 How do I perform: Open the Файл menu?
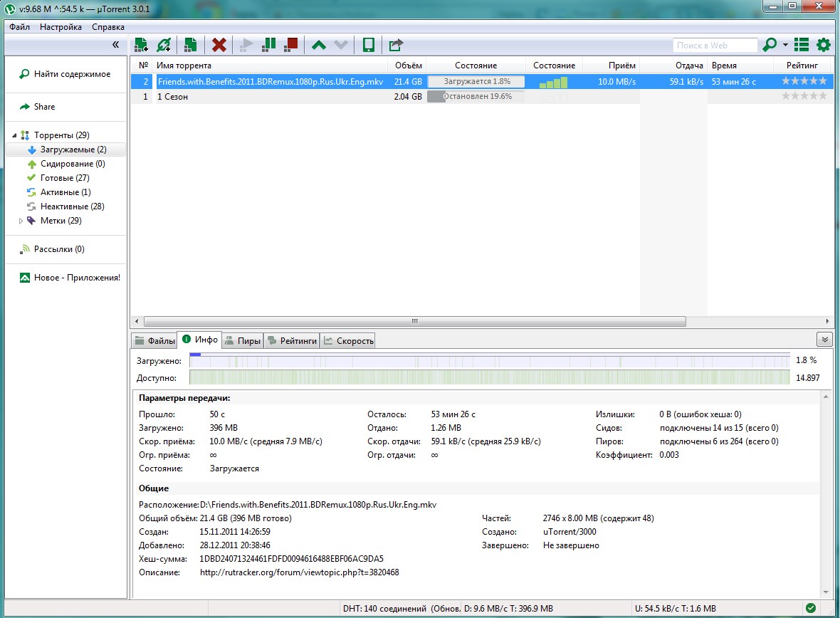tap(19, 27)
